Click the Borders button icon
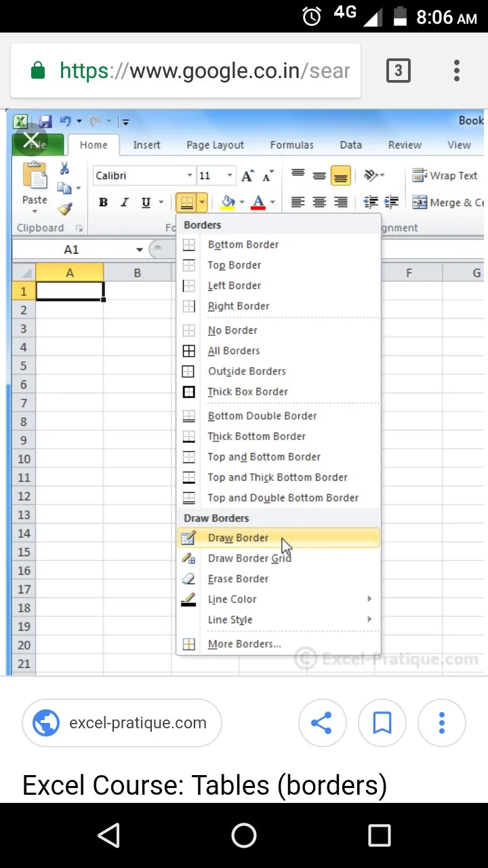 pos(186,202)
